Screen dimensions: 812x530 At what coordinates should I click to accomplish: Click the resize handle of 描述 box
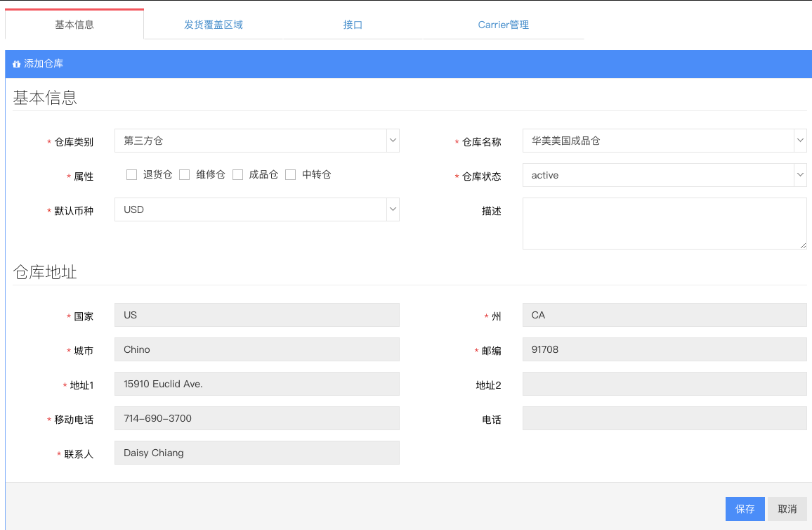pyautogui.click(x=803, y=245)
